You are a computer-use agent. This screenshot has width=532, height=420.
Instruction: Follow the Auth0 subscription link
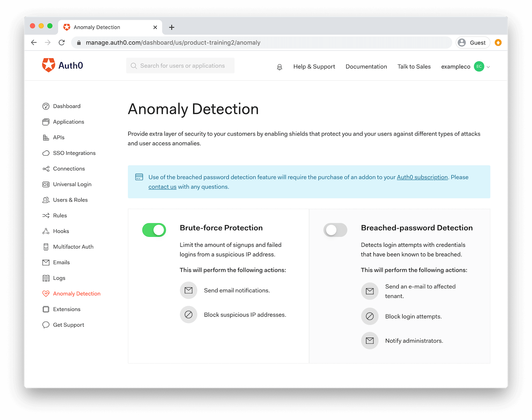pyautogui.click(x=422, y=177)
